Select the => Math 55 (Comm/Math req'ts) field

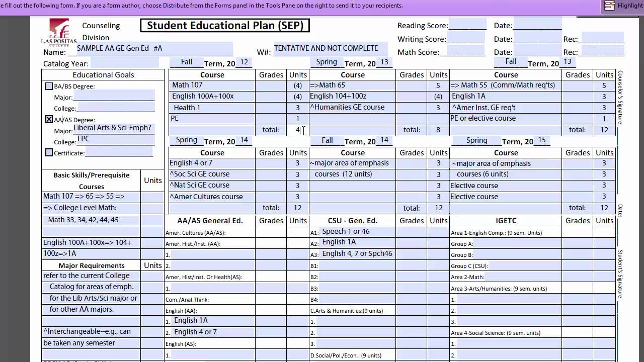tap(506, 85)
